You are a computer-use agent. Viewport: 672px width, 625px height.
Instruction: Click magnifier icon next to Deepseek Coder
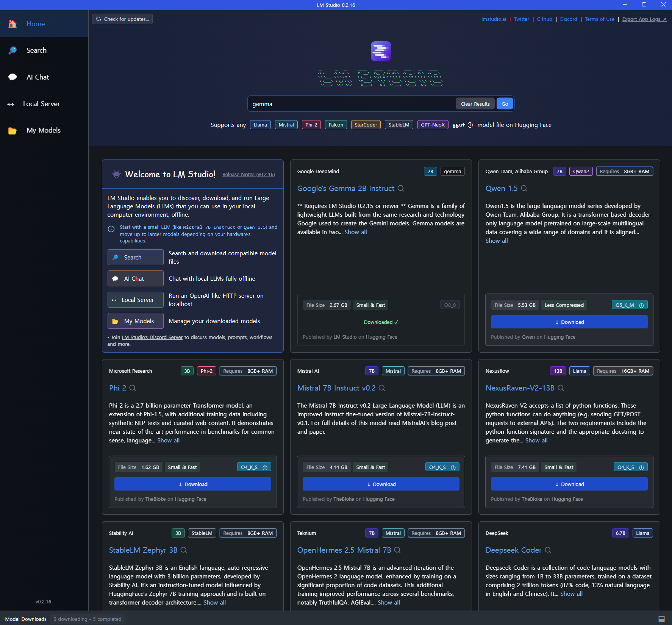click(548, 550)
